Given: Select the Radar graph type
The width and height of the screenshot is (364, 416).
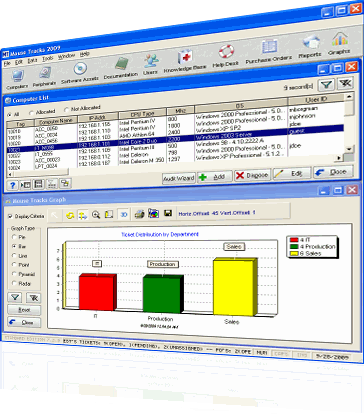Looking at the screenshot, I should click(x=14, y=283).
